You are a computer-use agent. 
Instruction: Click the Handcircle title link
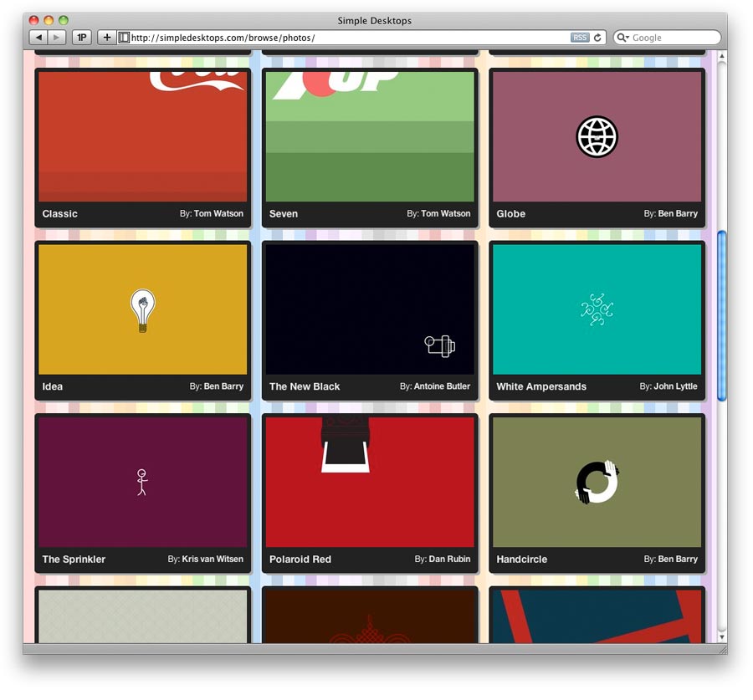click(x=521, y=559)
